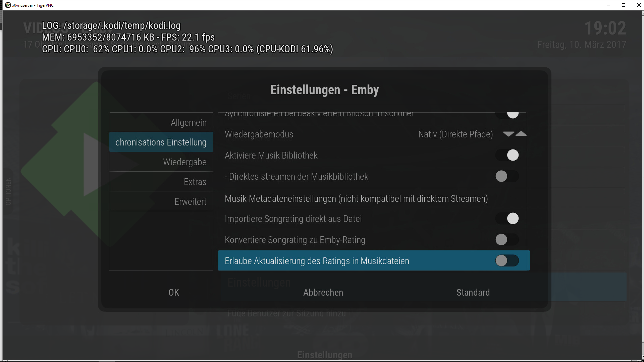Maximize the TigerVNC window

624,5
